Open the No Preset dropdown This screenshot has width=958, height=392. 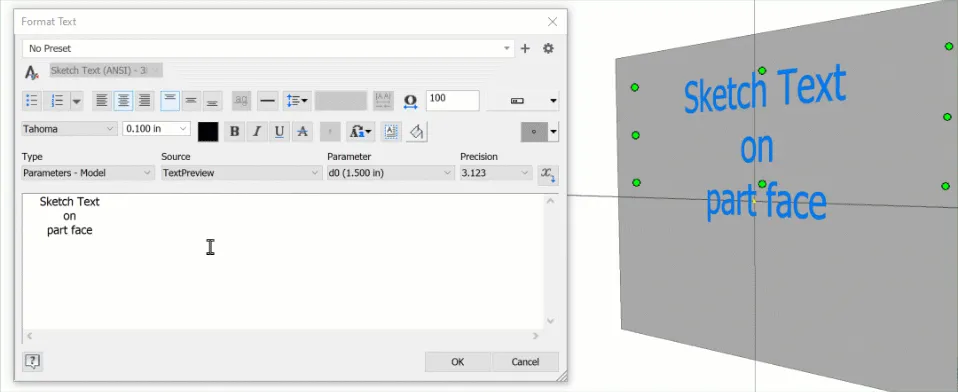pos(268,48)
